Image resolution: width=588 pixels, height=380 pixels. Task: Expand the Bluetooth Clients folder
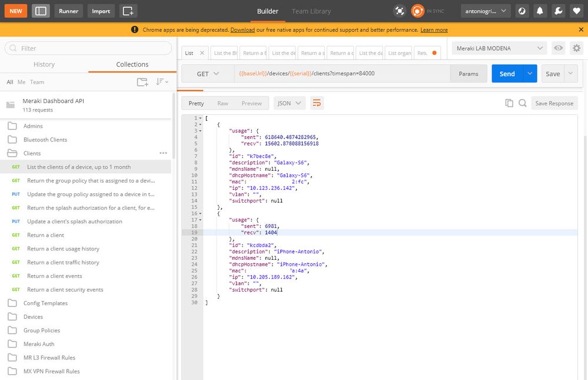(86, 140)
